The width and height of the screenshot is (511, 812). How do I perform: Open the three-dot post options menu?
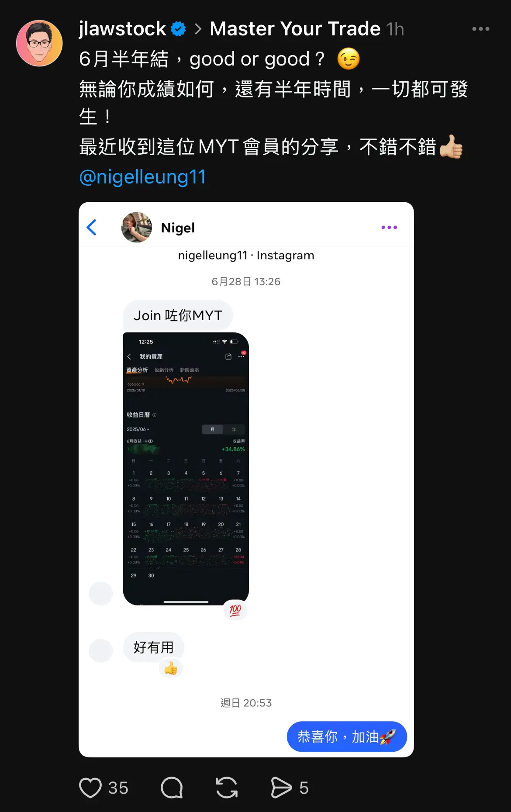pyautogui.click(x=480, y=29)
